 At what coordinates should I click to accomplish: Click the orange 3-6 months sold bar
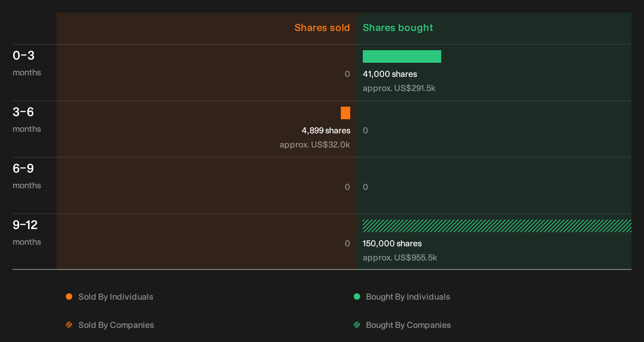click(x=346, y=113)
